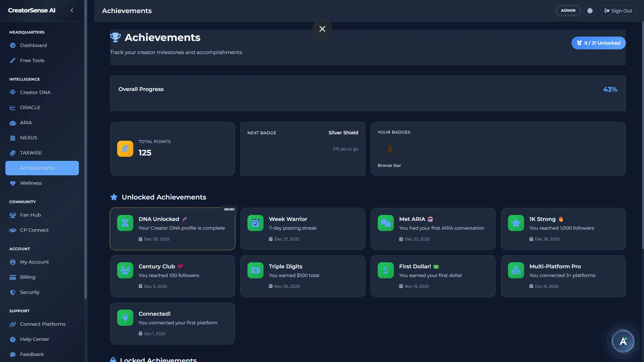Viewport: 644px width, 362px height.
Task: Open the DNA Unlocked achievement card
Action: (x=172, y=229)
